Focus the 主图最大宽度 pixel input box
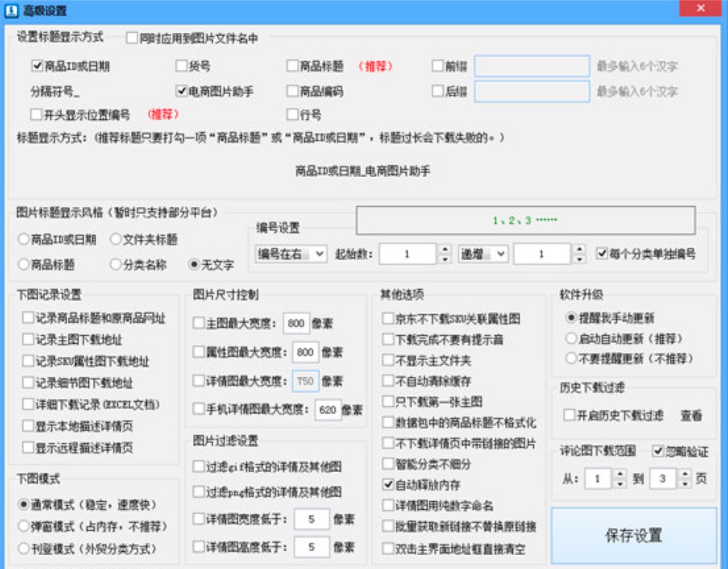Viewport: 728px width, 569px height. coord(296,323)
